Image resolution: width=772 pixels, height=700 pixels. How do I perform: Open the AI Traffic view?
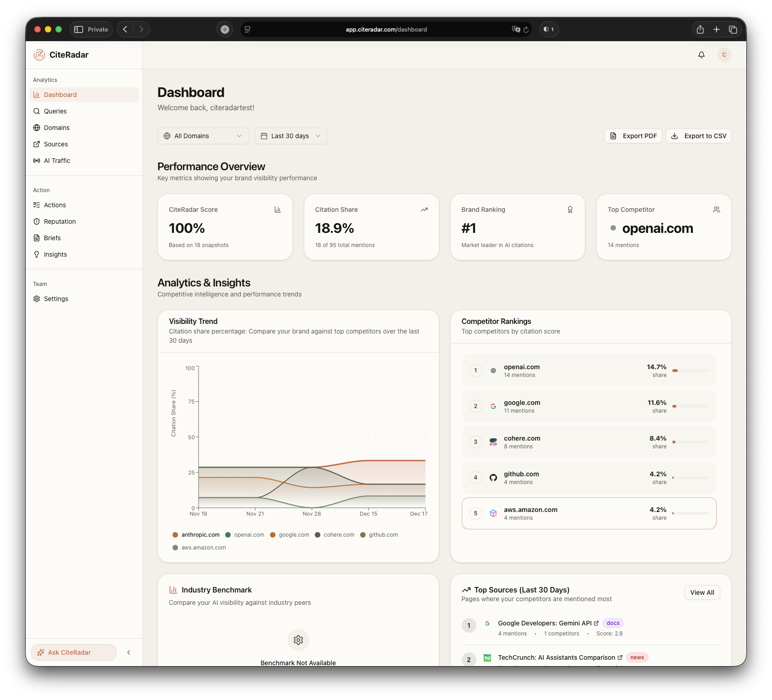click(x=57, y=161)
